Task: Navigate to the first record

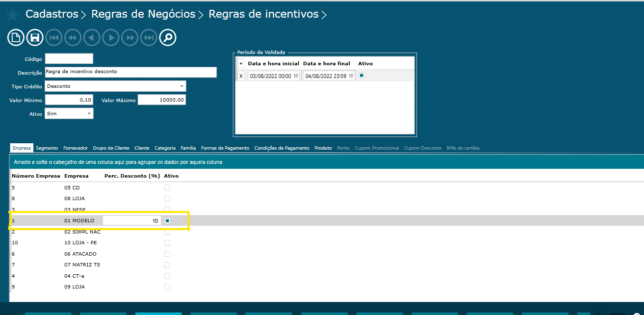Action: (53, 37)
